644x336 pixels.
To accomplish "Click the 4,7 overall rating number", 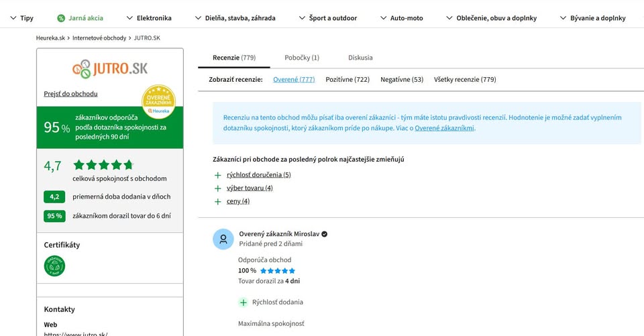I will (52, 166).
